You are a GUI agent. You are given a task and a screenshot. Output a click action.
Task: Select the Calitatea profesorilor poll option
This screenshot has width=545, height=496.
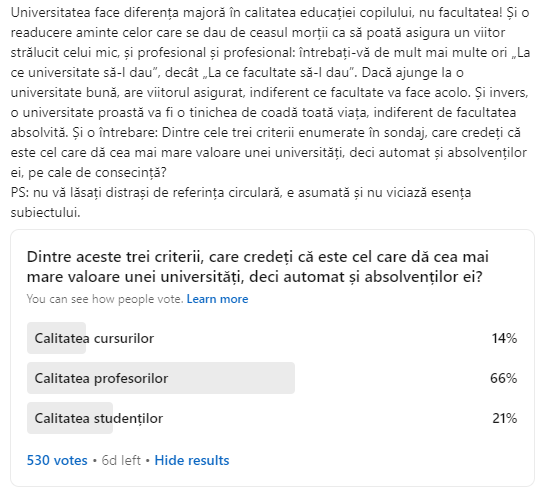[x=272, y=378]
